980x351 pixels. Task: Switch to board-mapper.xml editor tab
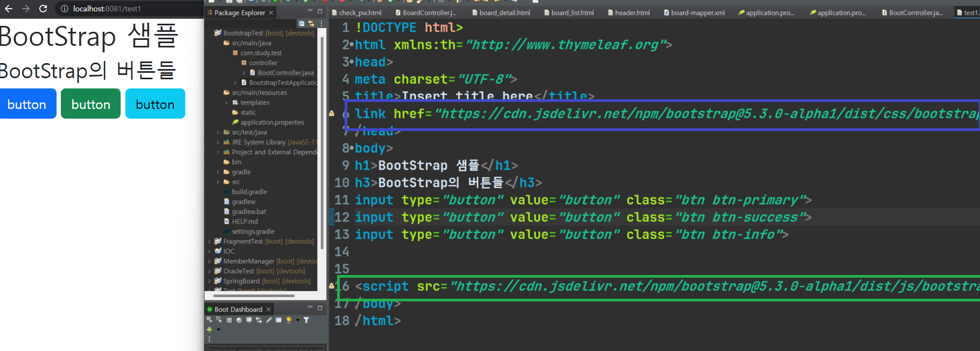click(694, 12)
